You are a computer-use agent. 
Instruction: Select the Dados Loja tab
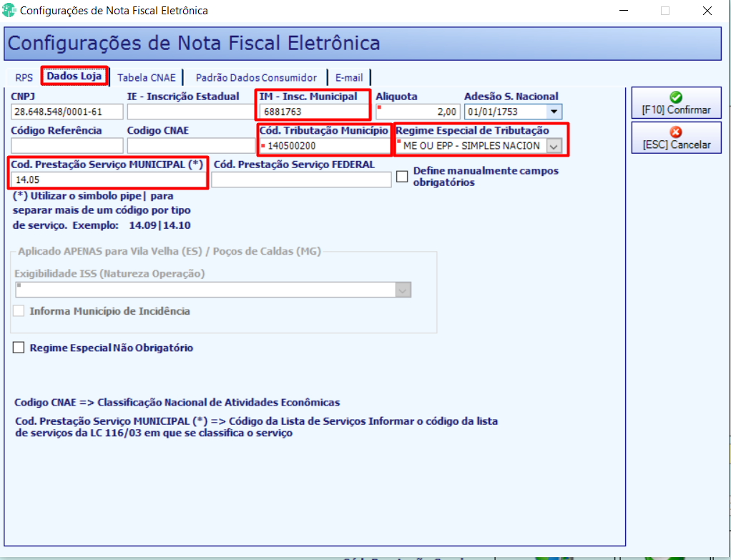(x=74, y=76)
